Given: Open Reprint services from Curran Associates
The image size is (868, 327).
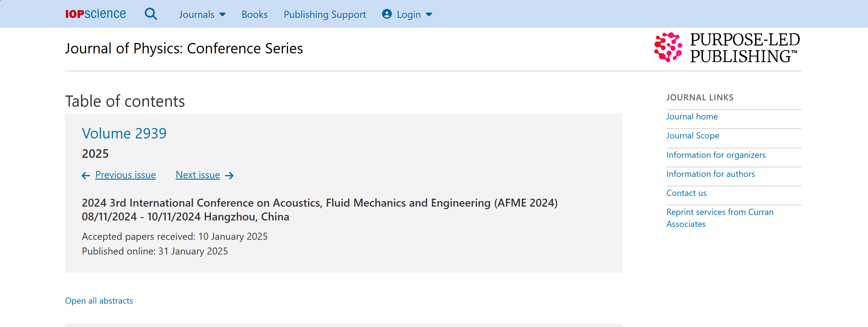Looking at the screenshot, I should (x=720, y=218).
